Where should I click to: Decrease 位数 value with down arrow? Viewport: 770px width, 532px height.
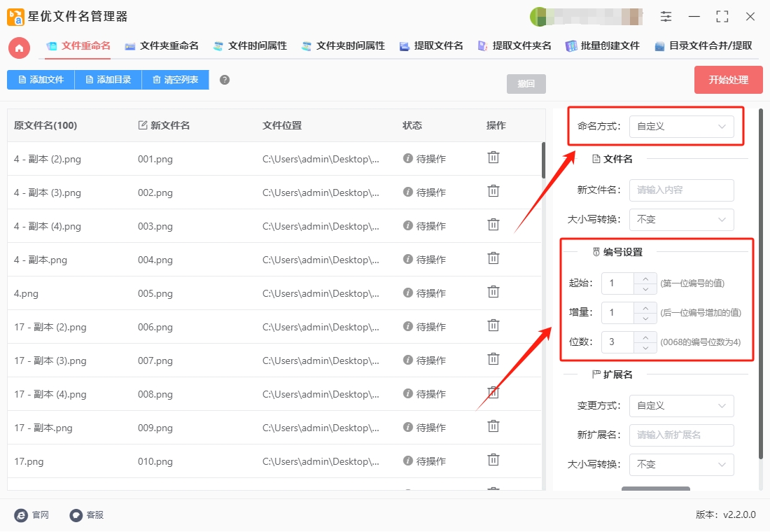(645, 348)
